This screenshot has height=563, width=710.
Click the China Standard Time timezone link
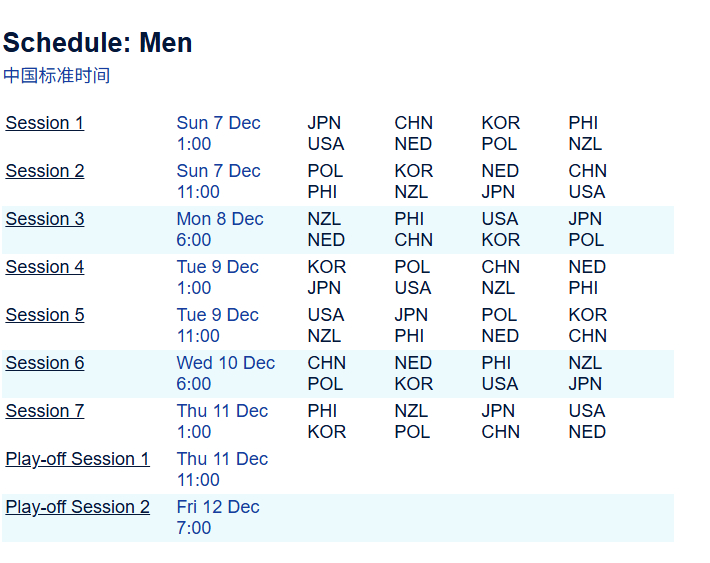click(x=56, y=76)
